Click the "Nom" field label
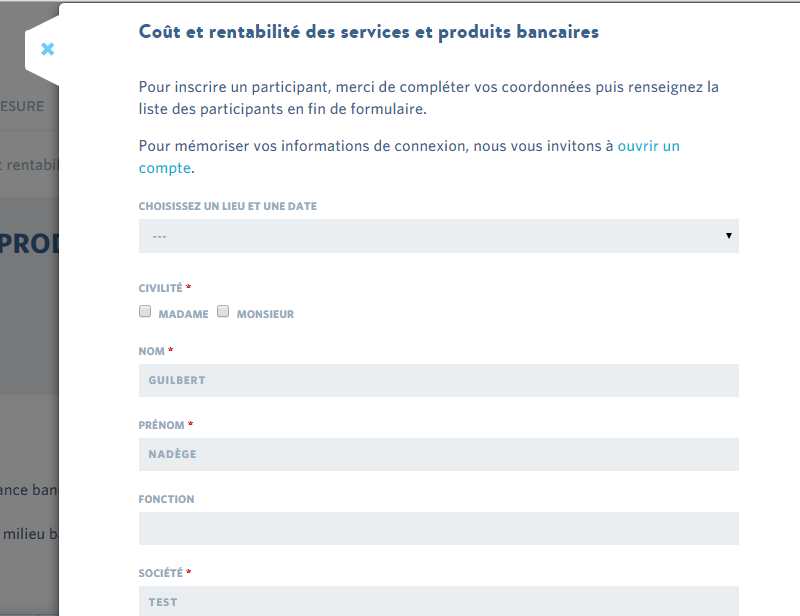 [x=151, y=351]
